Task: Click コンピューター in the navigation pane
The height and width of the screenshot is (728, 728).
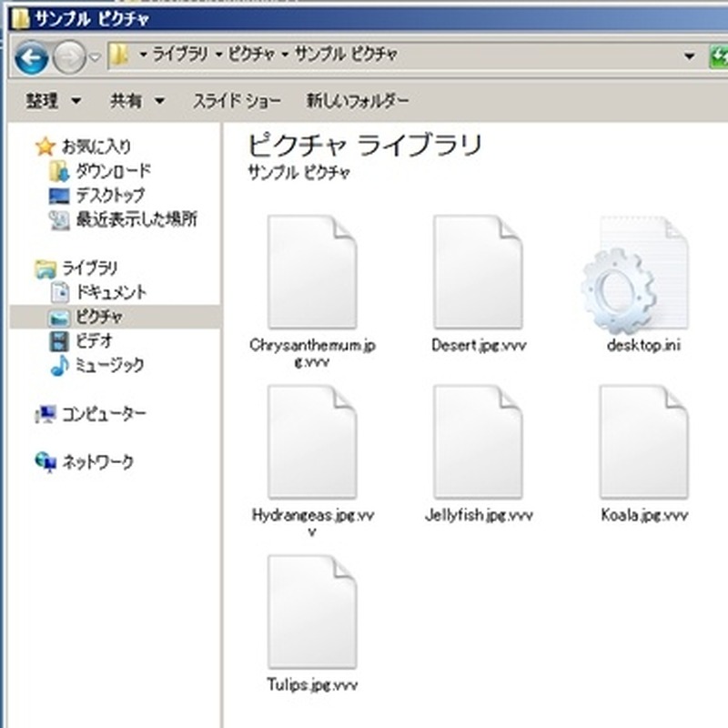Action: pos(103,414)
